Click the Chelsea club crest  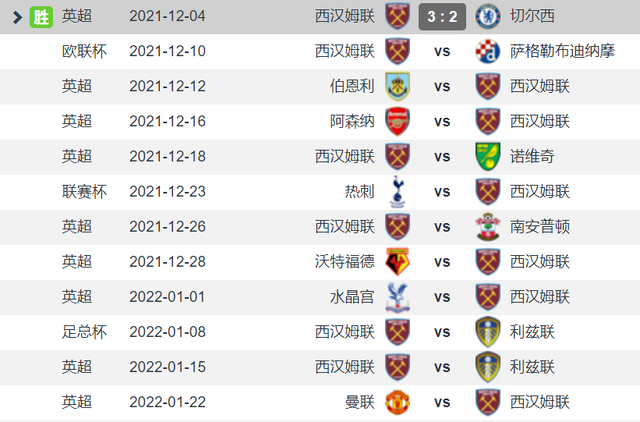tap(488, 17)
